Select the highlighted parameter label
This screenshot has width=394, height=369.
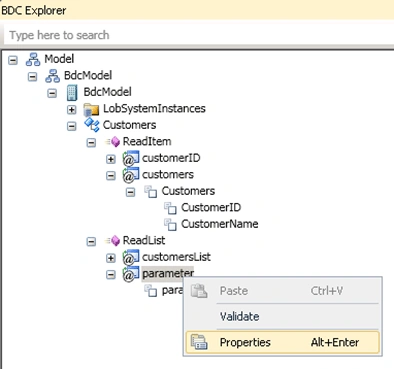[x=168, y=274]
